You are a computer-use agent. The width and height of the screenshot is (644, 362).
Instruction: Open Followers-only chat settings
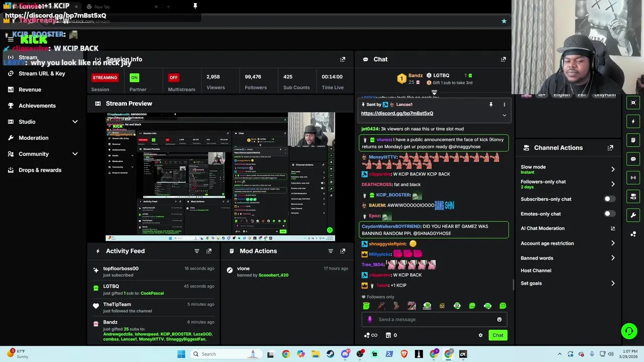tap(568, 184)
